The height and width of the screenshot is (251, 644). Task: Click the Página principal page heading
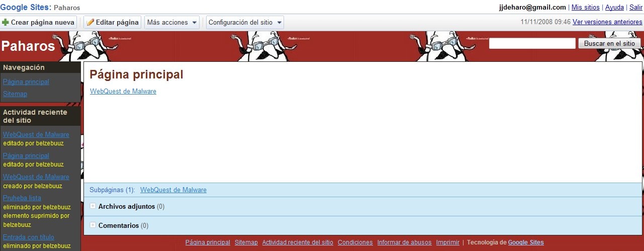136,75
